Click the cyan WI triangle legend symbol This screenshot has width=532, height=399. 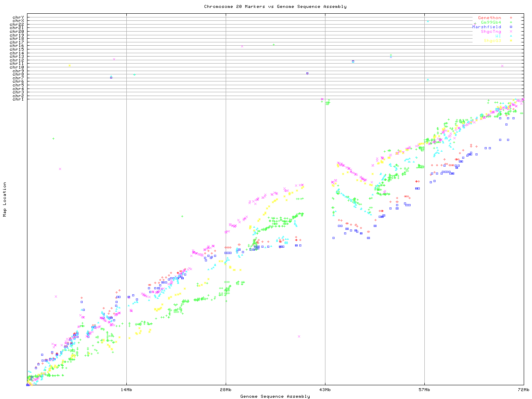click(510, 36)
